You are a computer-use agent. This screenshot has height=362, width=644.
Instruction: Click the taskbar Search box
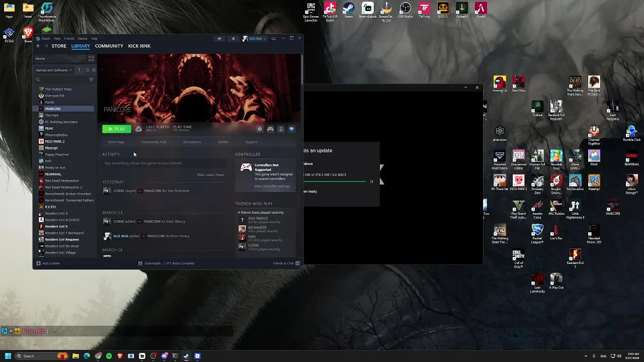click(x=43, y=356)
